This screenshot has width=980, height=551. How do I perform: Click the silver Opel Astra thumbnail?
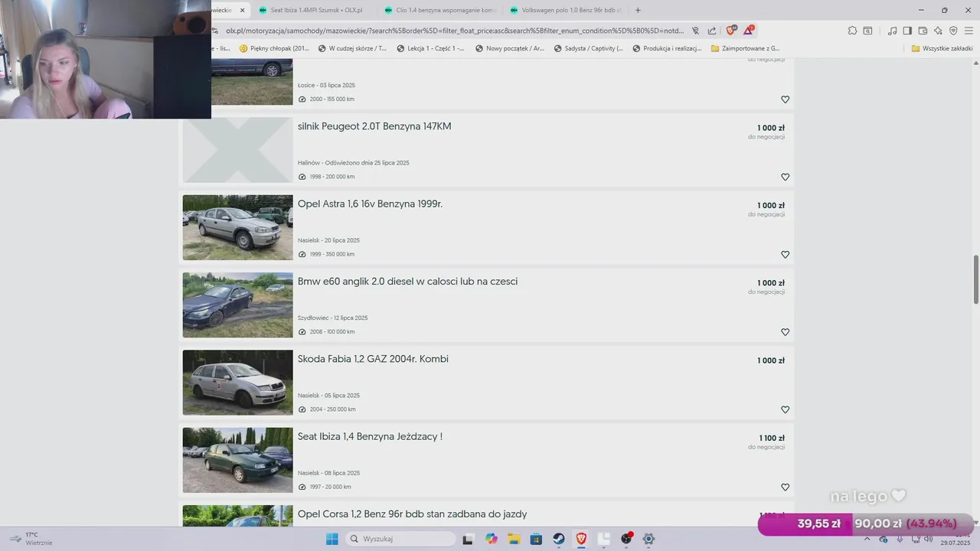[237, 227]
